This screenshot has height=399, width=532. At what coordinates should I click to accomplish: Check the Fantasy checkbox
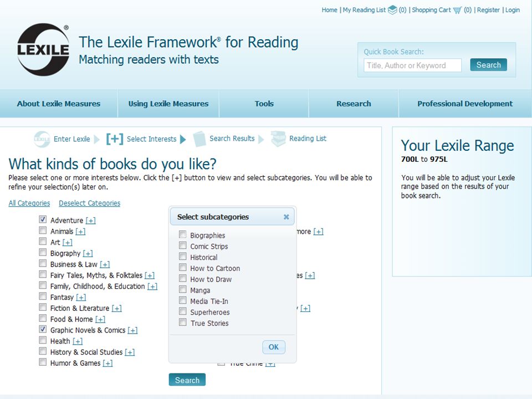43,296
